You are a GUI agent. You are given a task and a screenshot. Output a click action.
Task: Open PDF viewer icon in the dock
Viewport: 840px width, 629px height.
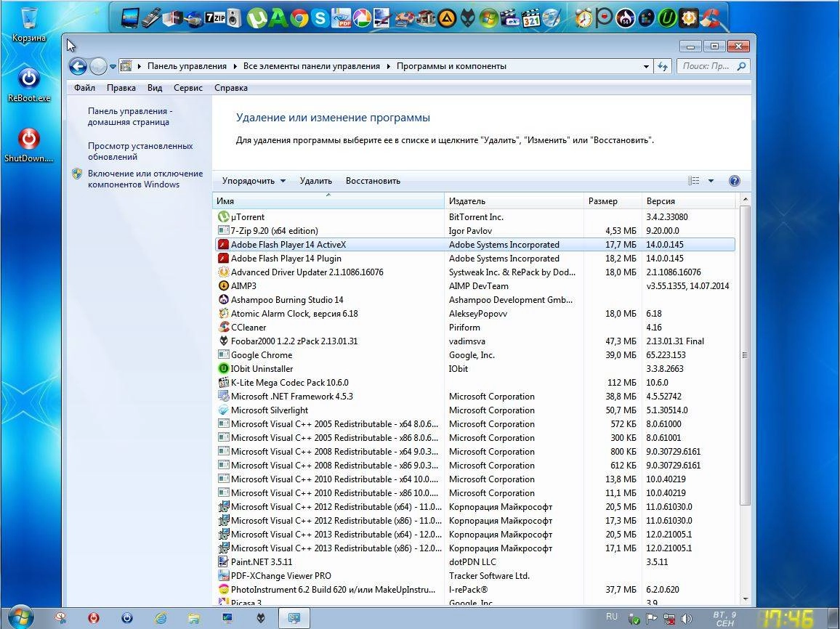341,18
